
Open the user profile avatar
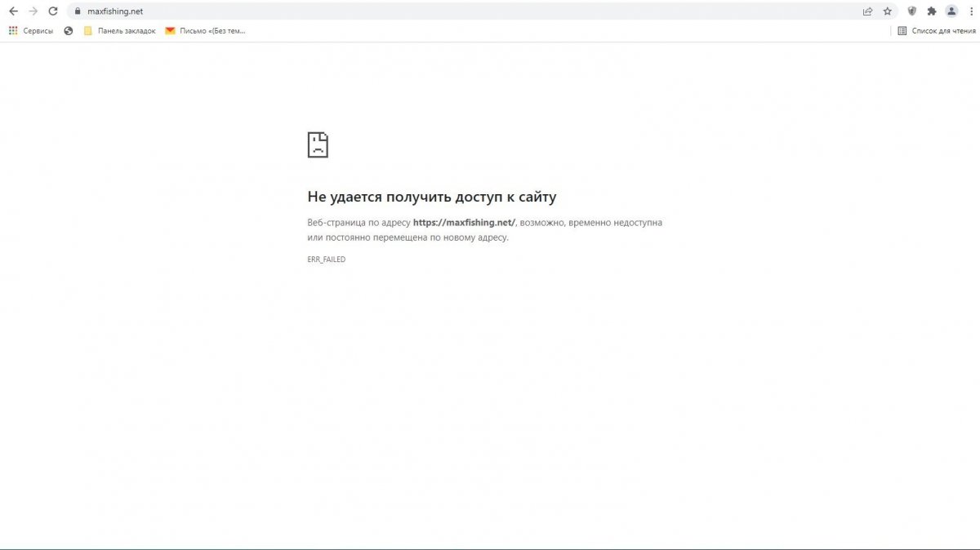pyautogui.click(x=951, y=11)
